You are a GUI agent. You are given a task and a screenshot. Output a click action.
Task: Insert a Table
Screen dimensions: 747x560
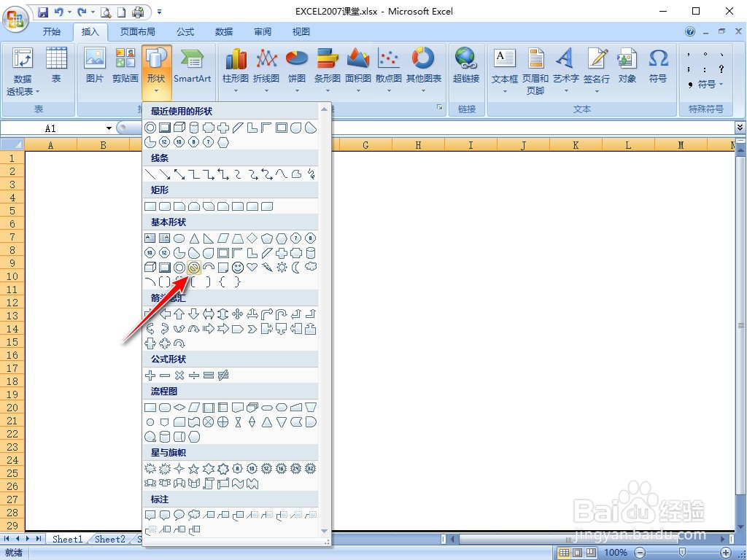56,66
